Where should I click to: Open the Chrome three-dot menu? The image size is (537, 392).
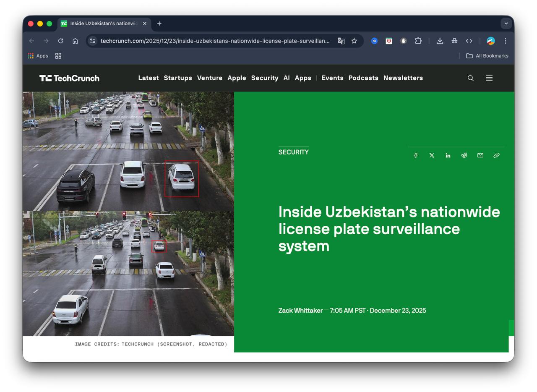pyautogui.click(x=505, y=41)
